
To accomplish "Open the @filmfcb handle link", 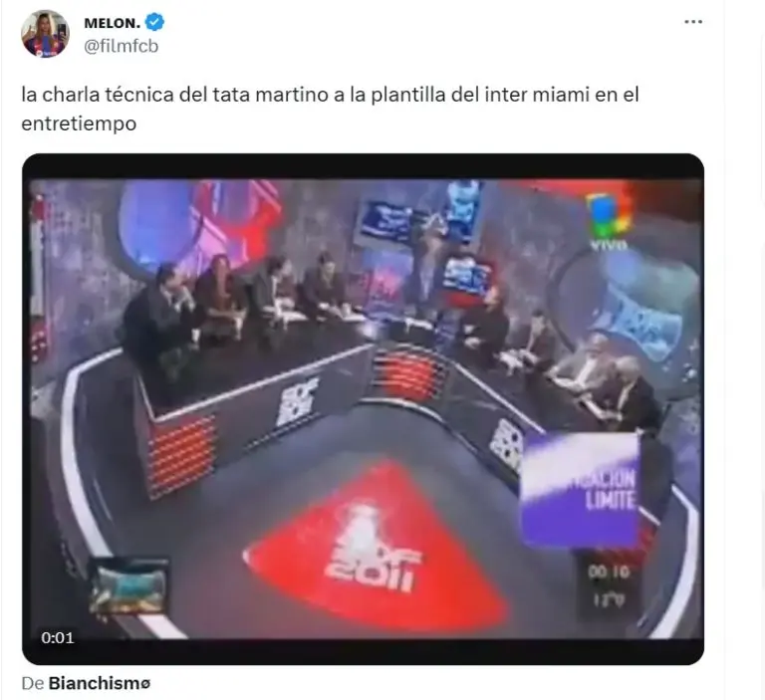I will 121,46.
